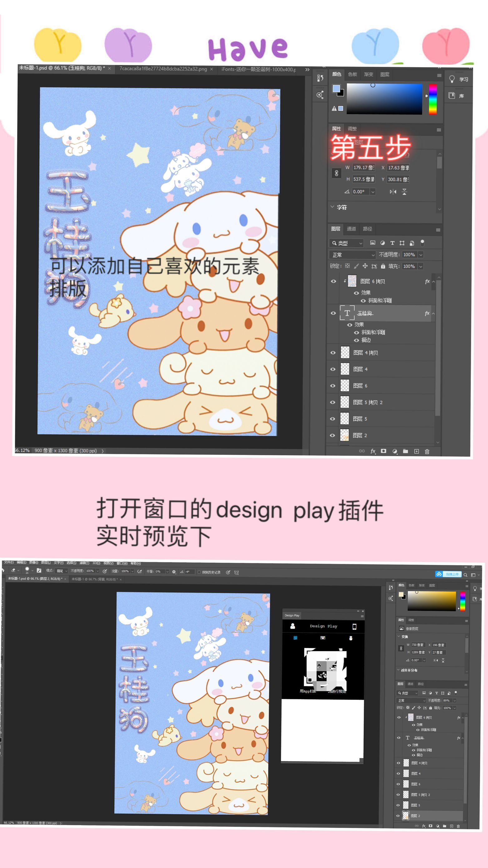The height and width of the screenshot is (868, 488).
Task: Click fx add layer style in upper Layers footer
Action: coord(373,451)
